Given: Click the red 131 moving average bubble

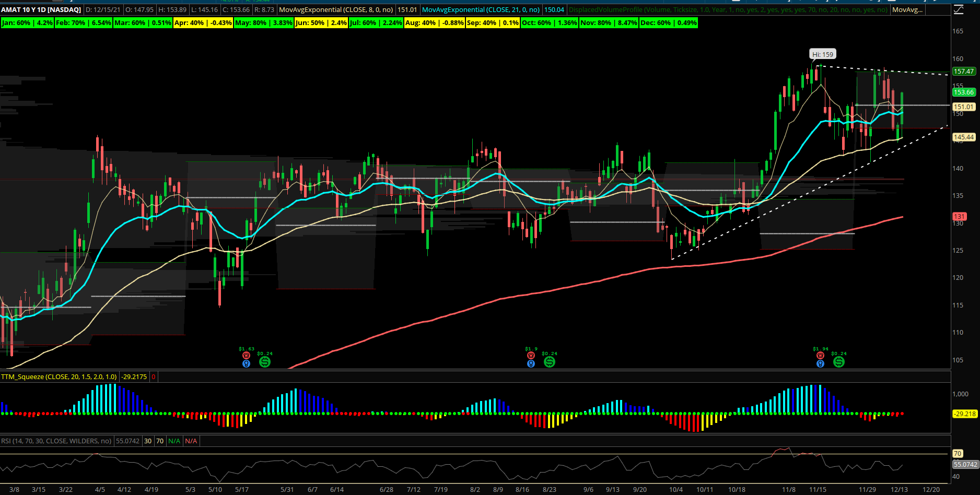Looking at the screenshot, I should tap(960, 216).
